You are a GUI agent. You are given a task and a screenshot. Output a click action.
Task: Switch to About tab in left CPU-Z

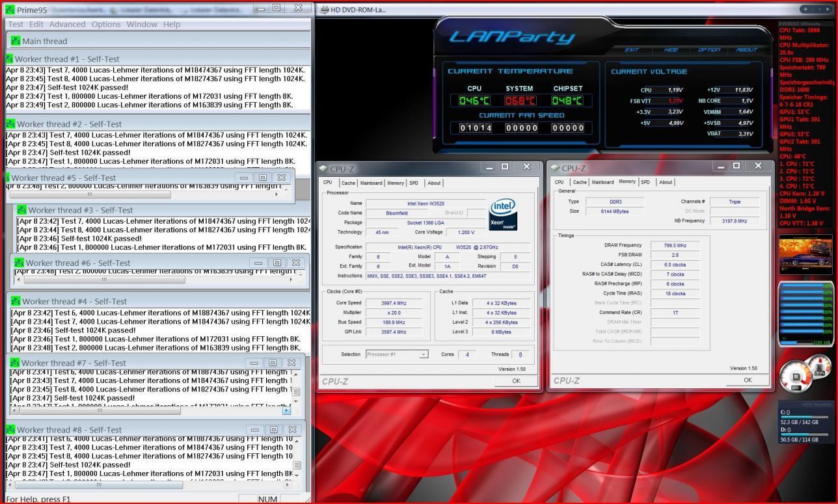pyautogui.click(x=434, y=183)
